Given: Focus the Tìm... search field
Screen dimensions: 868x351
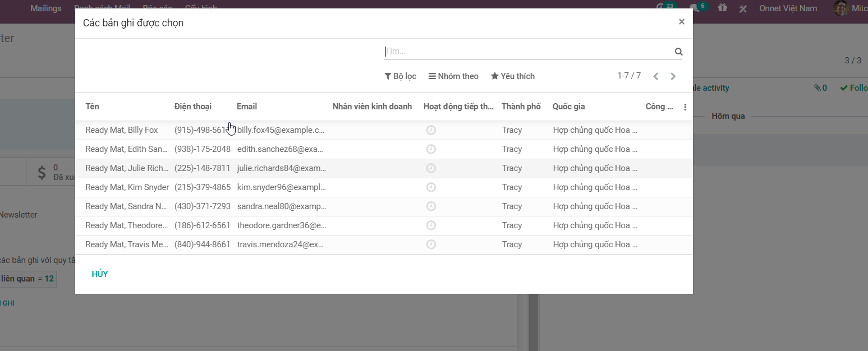Looking at the screenshot, I should pyautogui.click(x=527, y=52).
